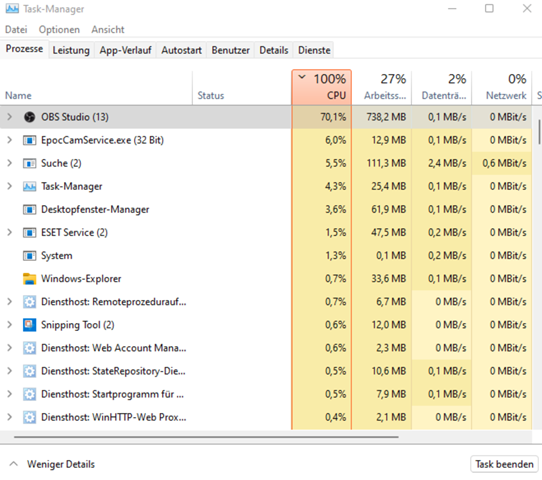This screenshot has width=542, height=480.
Task: Open the Ansicht menu
Action: click(108, 30)
